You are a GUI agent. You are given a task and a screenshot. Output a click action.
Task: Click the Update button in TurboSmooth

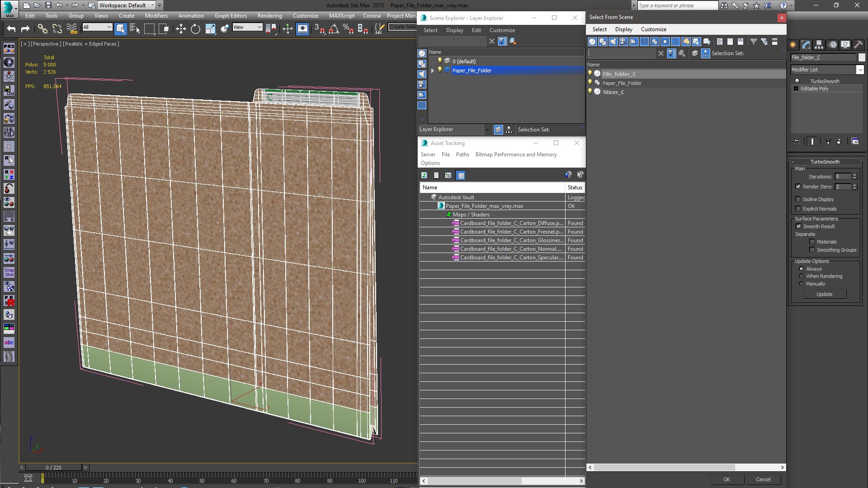(x=825, y=294)
